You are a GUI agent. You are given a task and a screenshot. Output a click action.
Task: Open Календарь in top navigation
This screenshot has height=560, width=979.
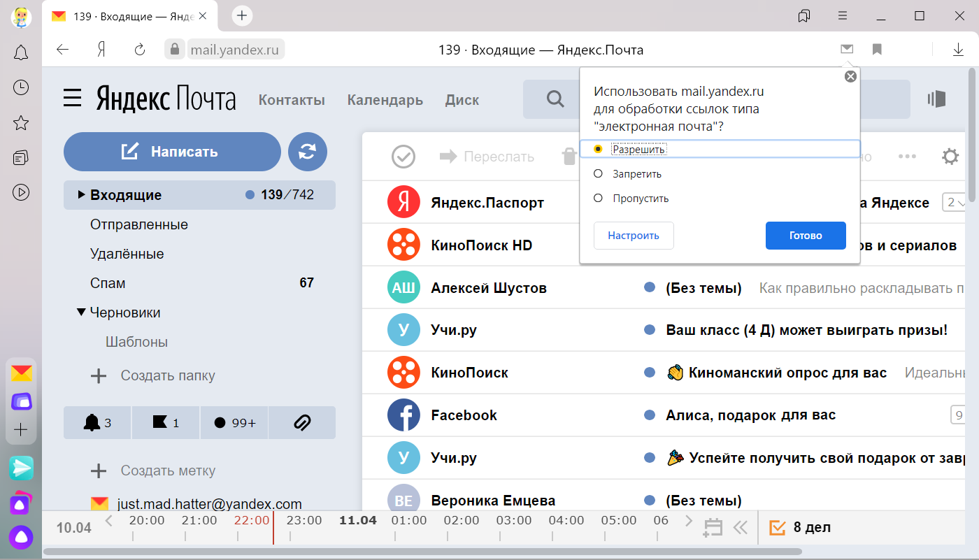385,100
